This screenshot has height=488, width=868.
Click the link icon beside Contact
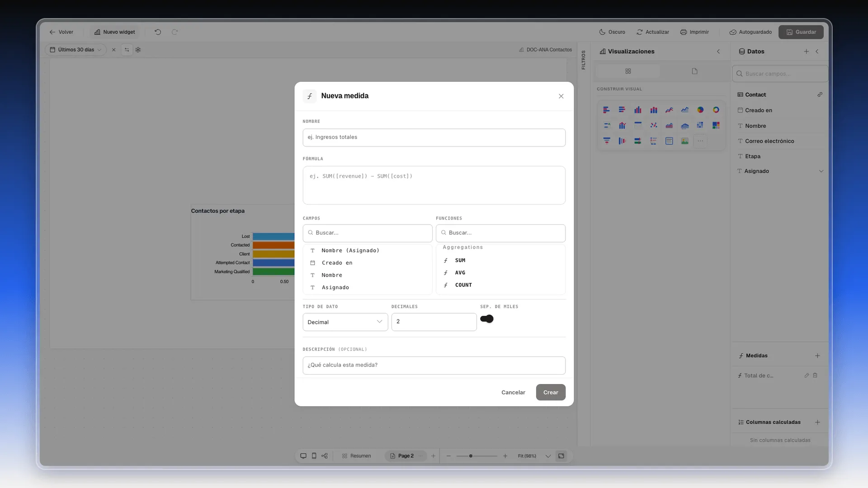click(820, 94)
